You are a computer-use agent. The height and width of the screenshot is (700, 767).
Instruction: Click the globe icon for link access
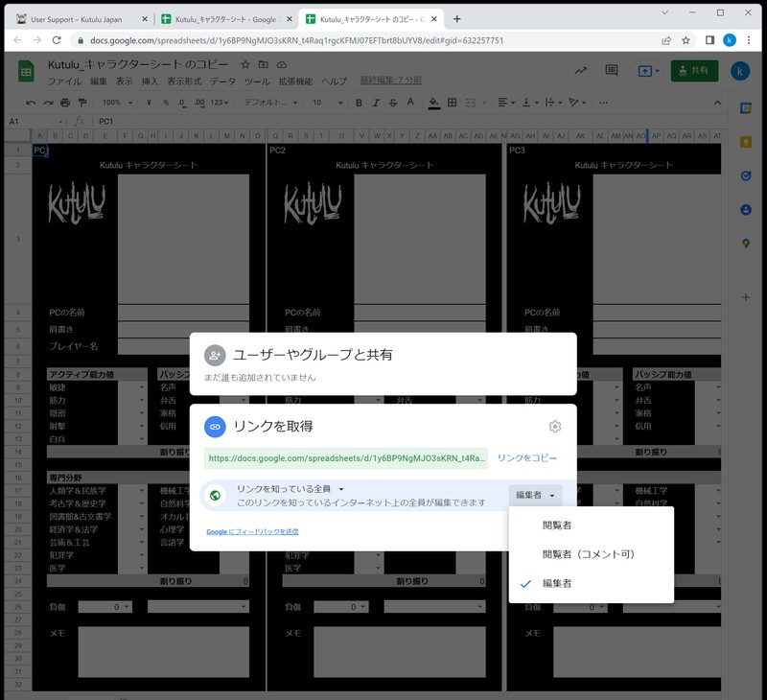(x=215, y=496)
